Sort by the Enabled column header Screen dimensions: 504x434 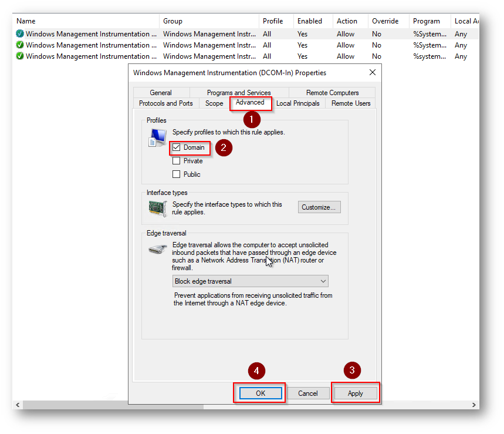click(313, 21)
